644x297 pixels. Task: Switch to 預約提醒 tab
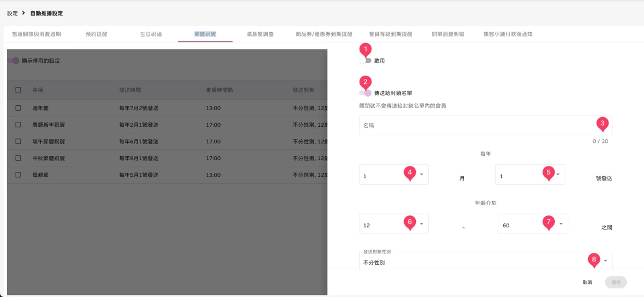(x=97, y=34)
